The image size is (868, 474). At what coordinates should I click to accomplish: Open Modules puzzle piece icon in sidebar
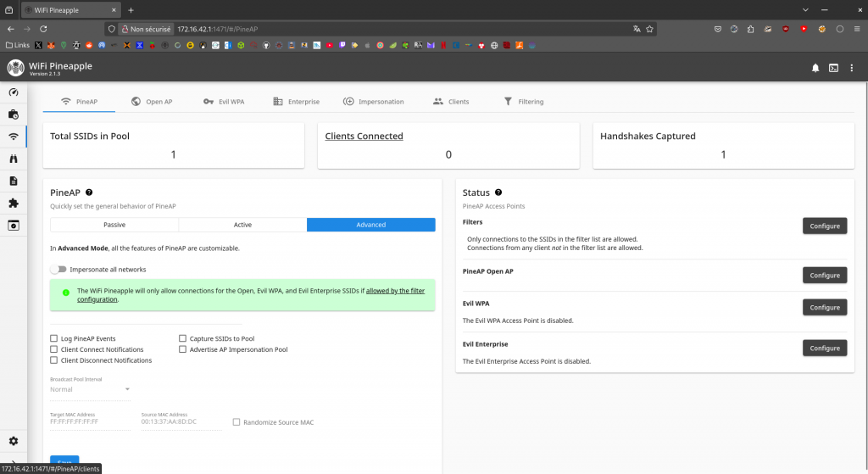tap(14, 204)
